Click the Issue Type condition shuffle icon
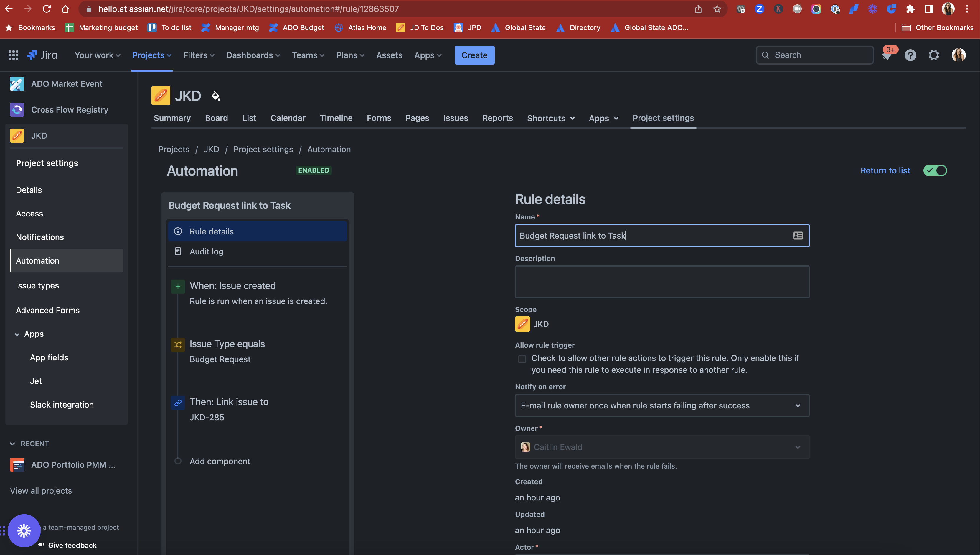 (178, 344)
